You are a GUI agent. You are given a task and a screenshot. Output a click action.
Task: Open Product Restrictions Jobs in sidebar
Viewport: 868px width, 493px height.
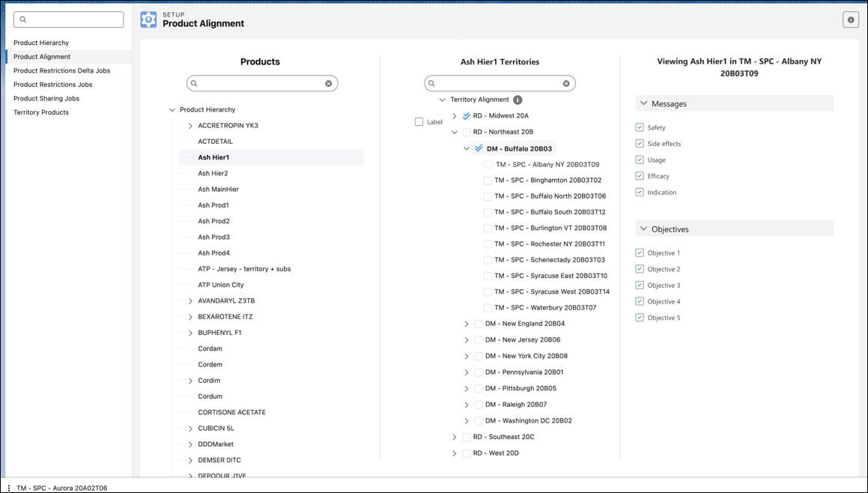(52, 84)
